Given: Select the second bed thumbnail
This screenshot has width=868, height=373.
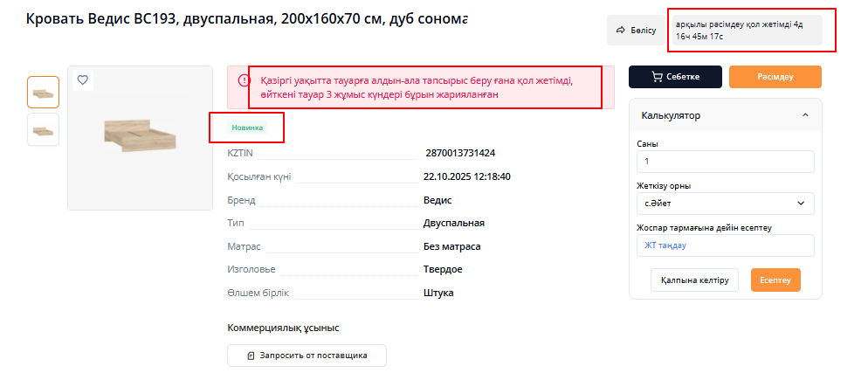Looking at the screenshot, I should [x=44, y=129].
